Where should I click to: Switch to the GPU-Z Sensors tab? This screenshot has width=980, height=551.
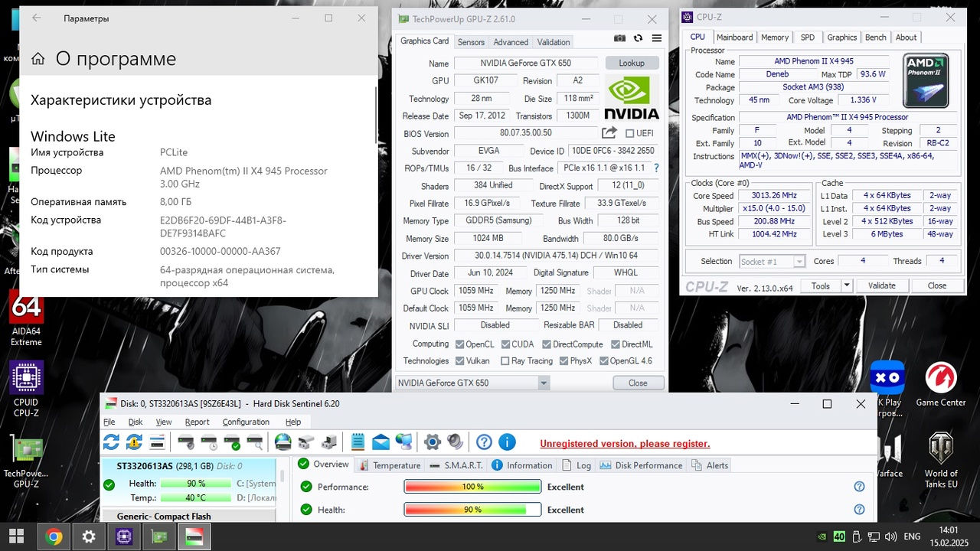(471, 42)
